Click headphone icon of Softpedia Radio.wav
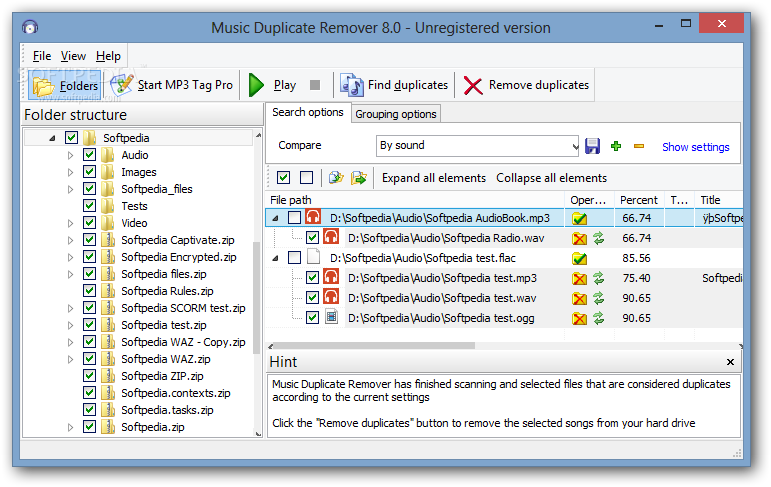The width and height of the screenshot is (771, 487). [x=331, y=237]
